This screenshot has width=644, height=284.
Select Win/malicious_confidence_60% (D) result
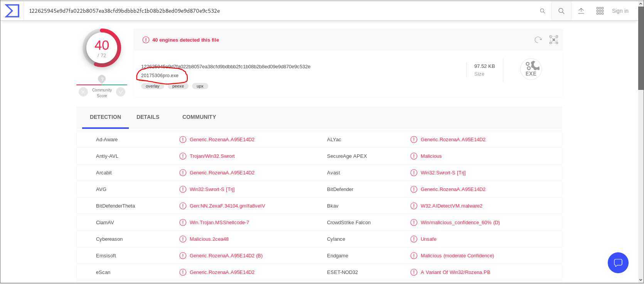(x=460, y=223)
